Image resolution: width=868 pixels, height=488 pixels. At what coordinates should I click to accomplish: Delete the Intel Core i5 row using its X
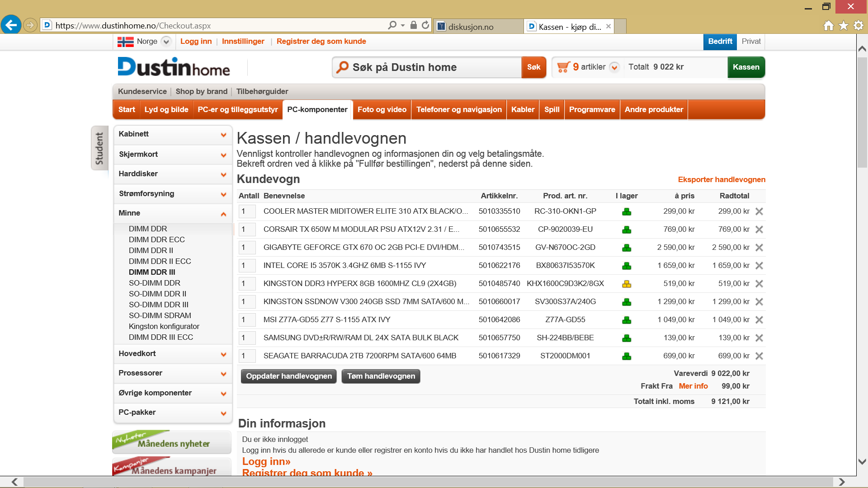tap(759, 266)
